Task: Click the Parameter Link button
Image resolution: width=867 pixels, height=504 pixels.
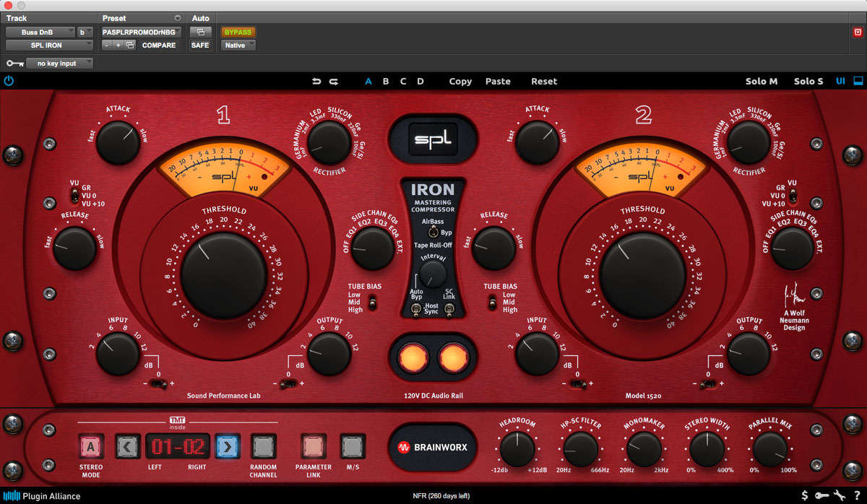Action: pos(313,447)
